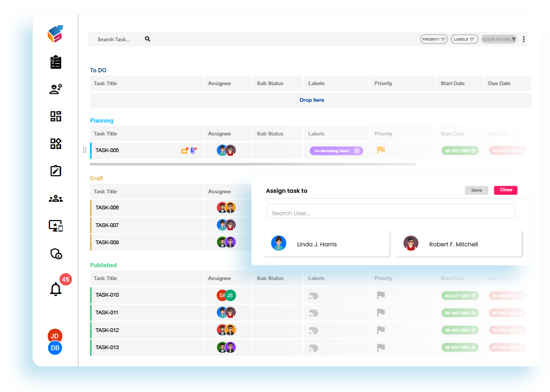This screenshot has width=550, height=392.
Task: Open the Priority filter dropdown
Action: point(434,39)
